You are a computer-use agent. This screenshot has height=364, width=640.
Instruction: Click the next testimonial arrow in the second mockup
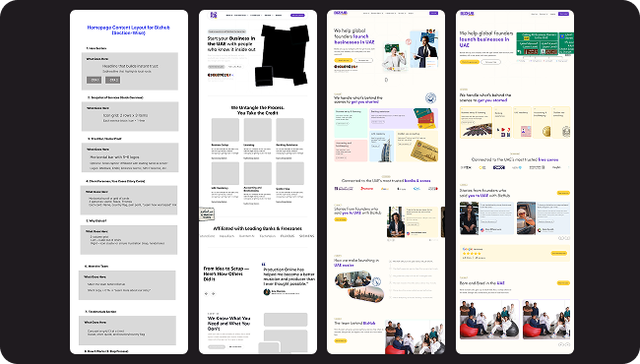(213, 293)
